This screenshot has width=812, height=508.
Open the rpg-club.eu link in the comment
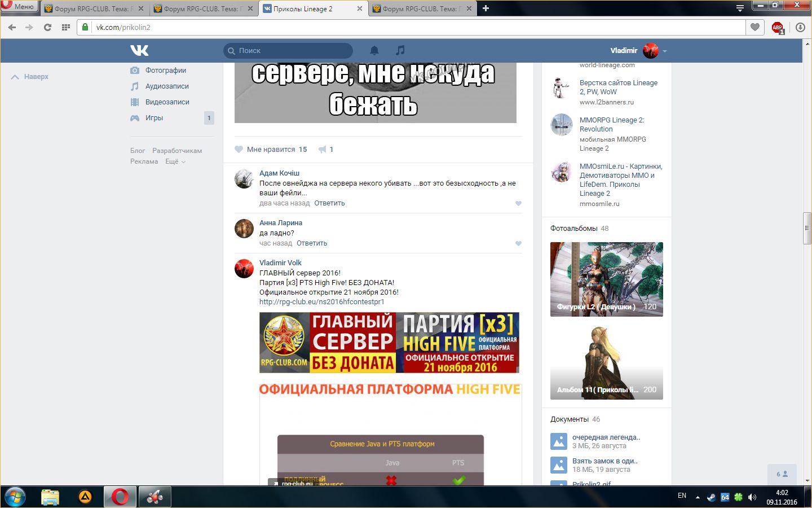click(321, 302)
